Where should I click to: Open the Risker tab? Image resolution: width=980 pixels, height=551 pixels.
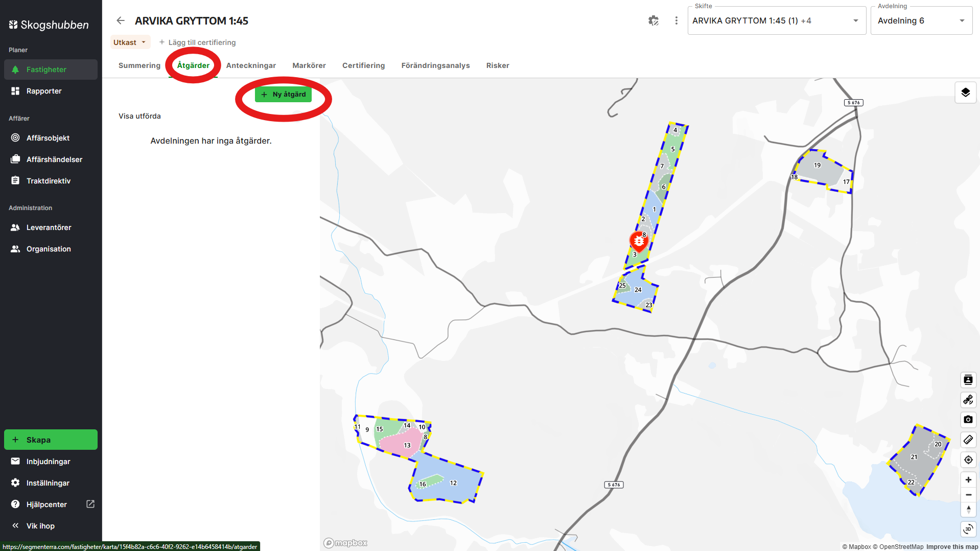pos(498,65)
